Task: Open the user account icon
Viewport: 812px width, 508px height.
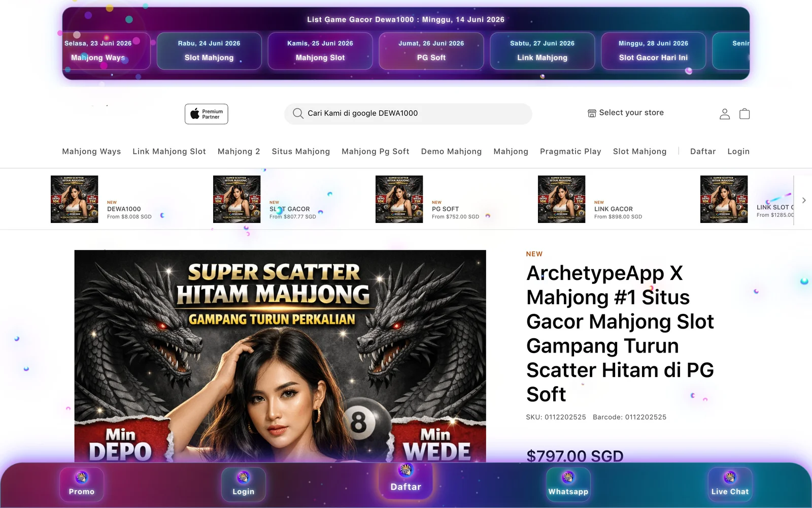Action: click(x=725, y=114)
